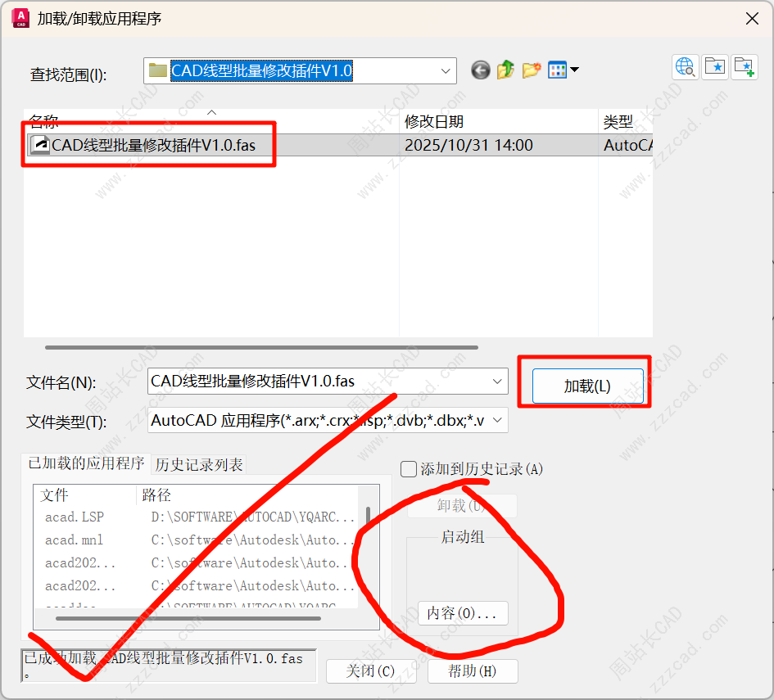Open the view menu icon
This screenshot has width=774, height=700.
pos(562,70)
